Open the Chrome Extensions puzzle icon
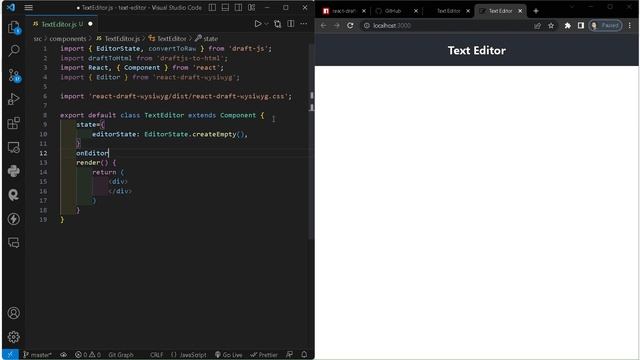 tap(567, 25)
